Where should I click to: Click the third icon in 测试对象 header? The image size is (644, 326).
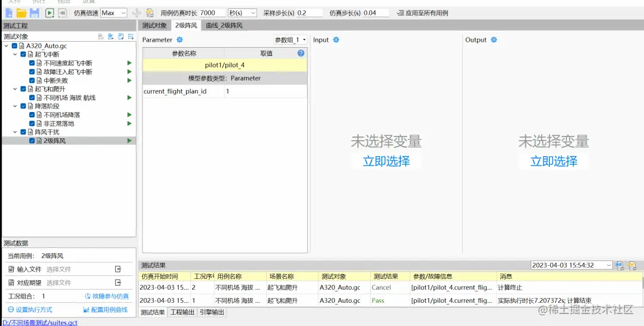point(120,36)
